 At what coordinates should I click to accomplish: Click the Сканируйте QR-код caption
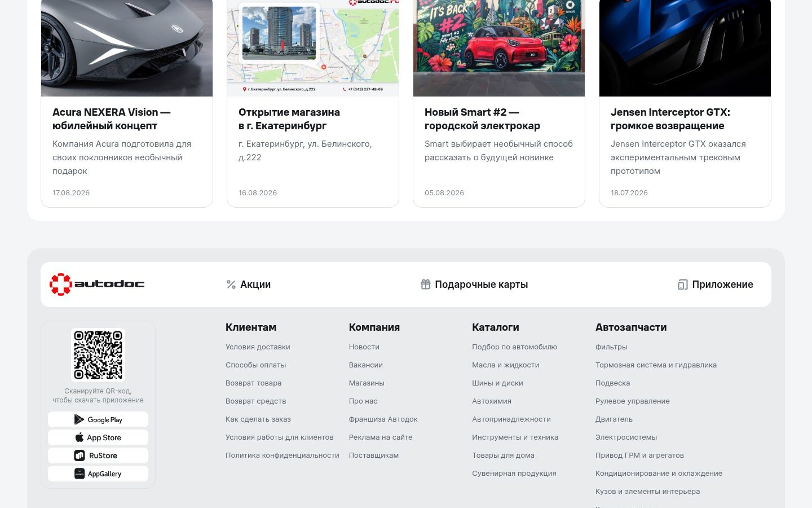point(98,396)
